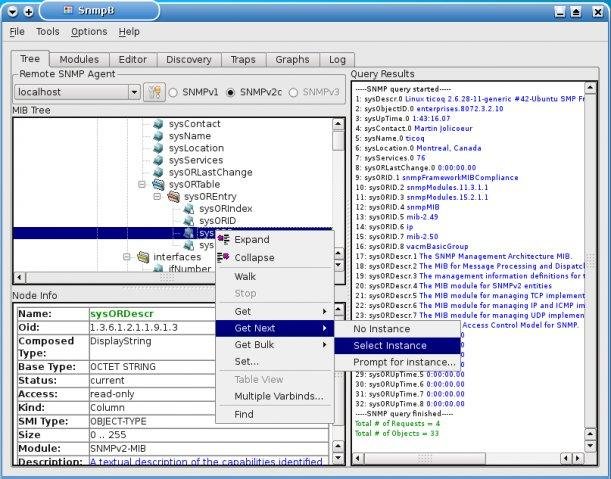Click the sysORIndex node icon
This screenshot has width=611, height=479.
(187, 209)
